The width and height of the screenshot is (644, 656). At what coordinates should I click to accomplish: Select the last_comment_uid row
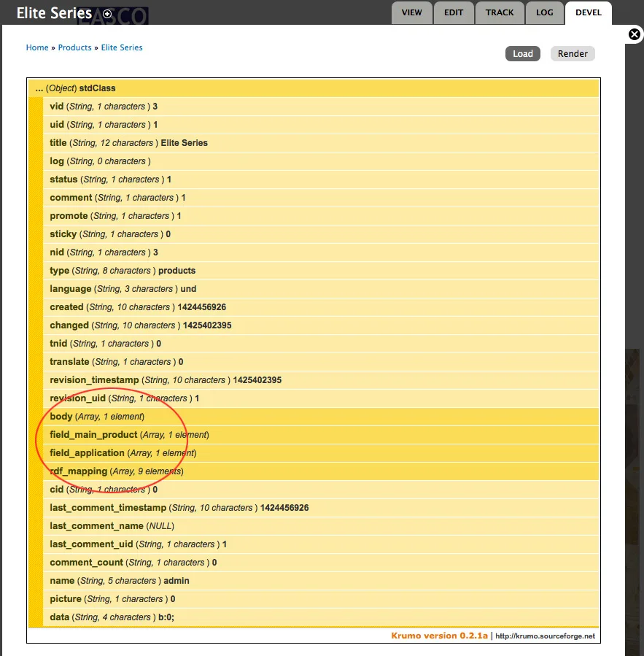pyautogui.click(x=321, y=544)
